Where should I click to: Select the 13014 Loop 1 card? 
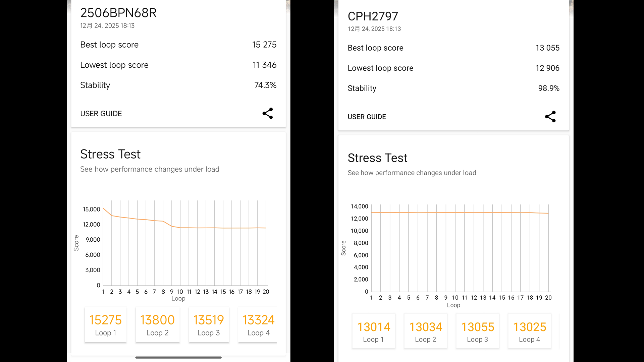[x=373, y=331]
